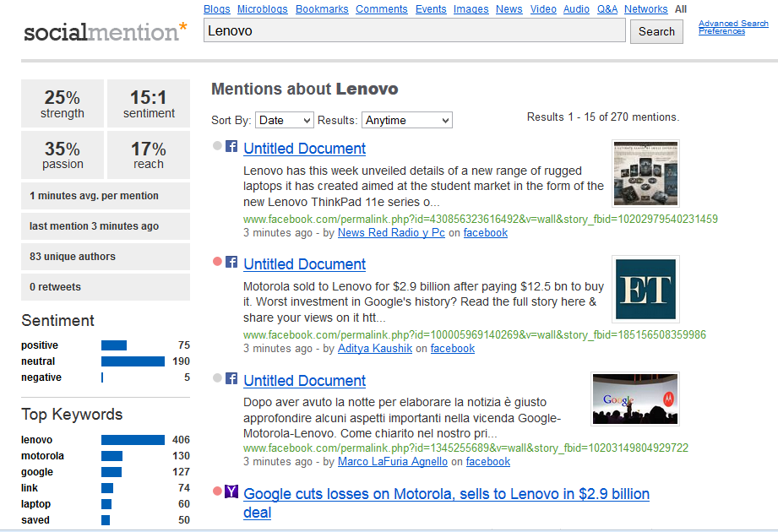Click the red sentiment dot beside Google cuts losses
This screenshot has width=778, height=532.
(217, 491)
